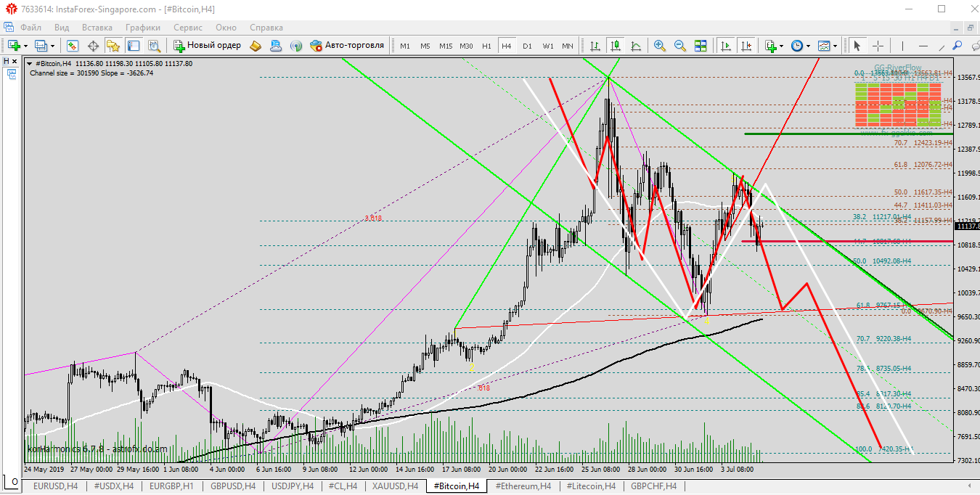
Task: Click the current price label 11137.8
Action: pos(968,226)
